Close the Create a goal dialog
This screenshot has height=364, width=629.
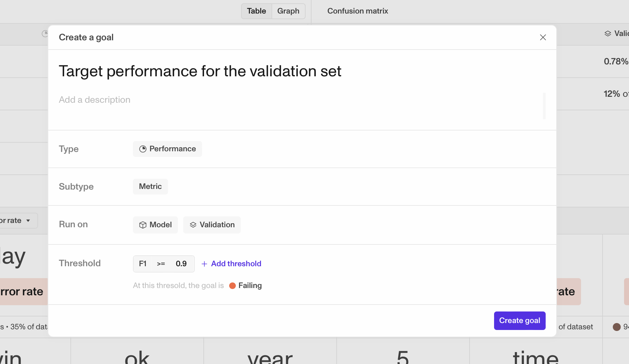pyautogui.click(x=543, y=37)
